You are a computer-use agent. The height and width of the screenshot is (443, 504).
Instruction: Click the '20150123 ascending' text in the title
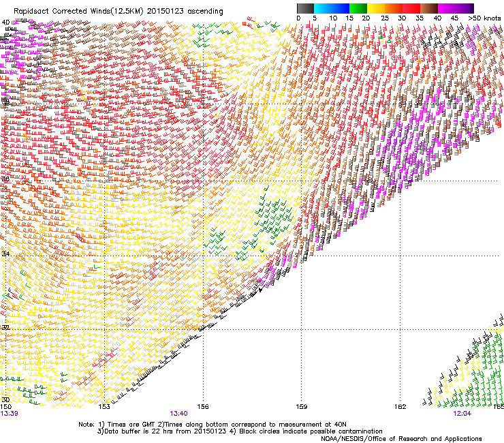tap(185, 12)
